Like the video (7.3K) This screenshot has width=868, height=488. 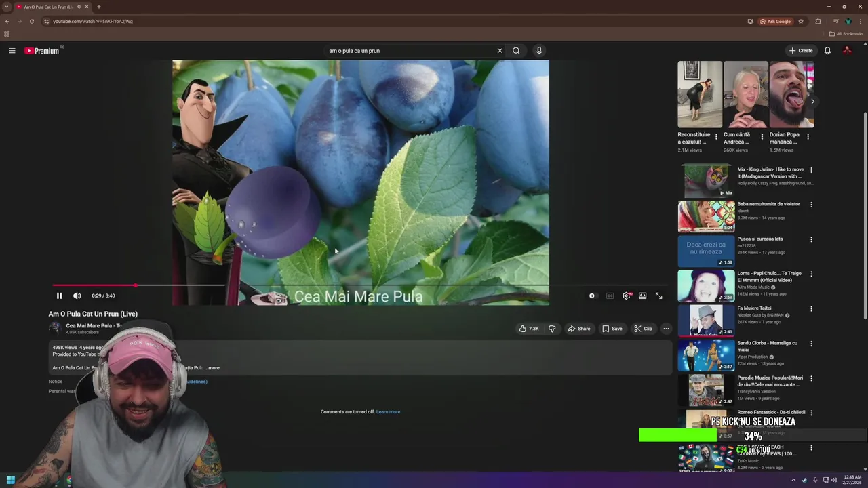tap(529, 329)
